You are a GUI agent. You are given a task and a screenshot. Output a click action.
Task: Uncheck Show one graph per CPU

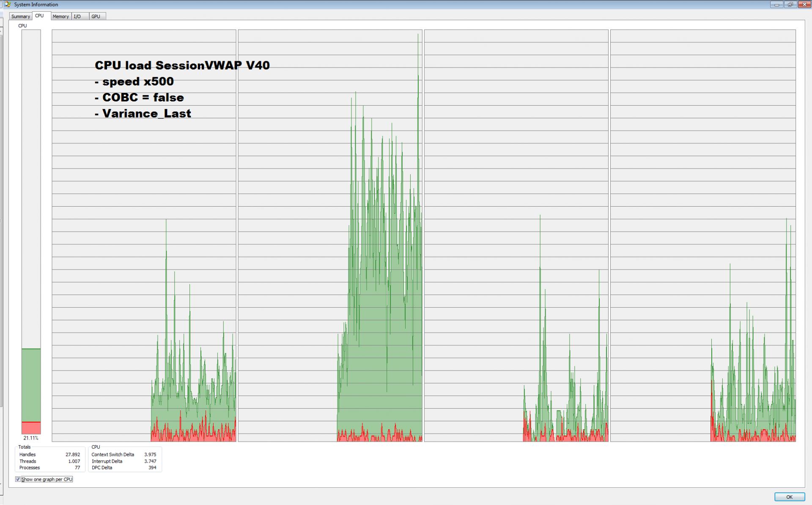[x=18, y=479]
